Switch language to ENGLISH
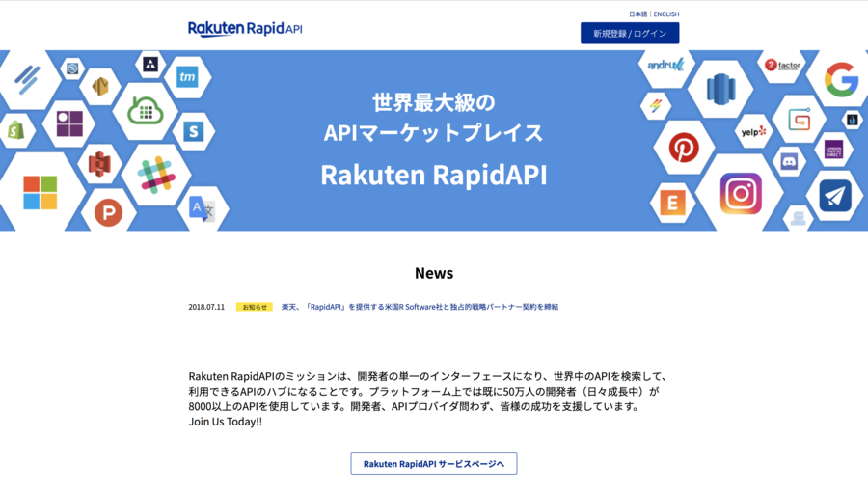This screenshot has width=868, height=493. pos(665,14)
